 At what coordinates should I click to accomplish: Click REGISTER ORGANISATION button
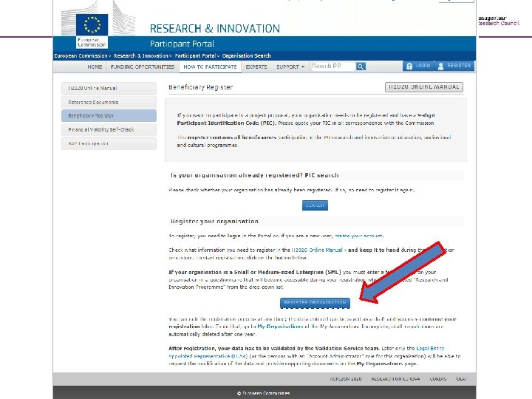tap(315, 303)
